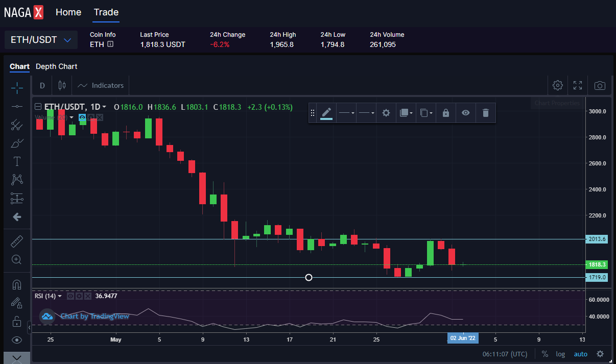
Task: Toggle hide all drawings eye icon
Action: click(x=17, y=340)
